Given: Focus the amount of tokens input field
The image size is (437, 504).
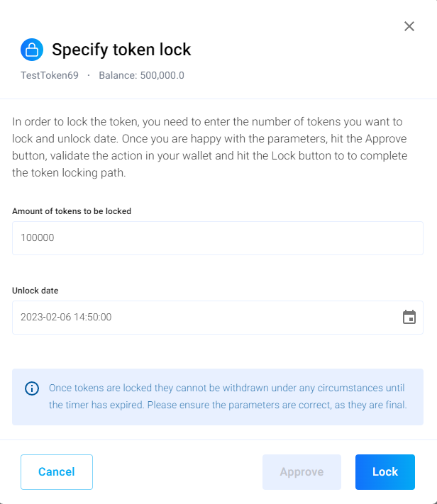Looking at the screenshot, I should point(217,238).
